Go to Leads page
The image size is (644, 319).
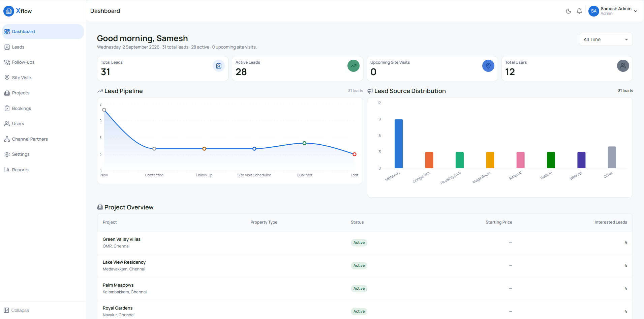point(43,47)
